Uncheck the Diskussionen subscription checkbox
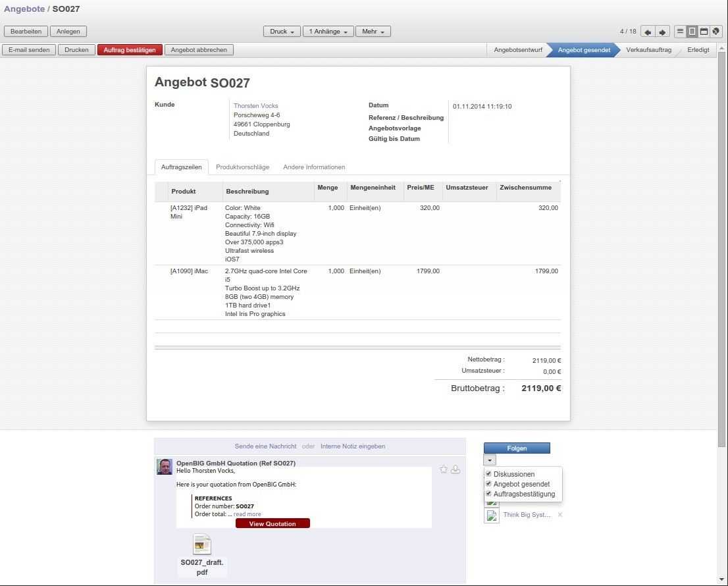Screen dimensions: 728x586 pos(488,474)
